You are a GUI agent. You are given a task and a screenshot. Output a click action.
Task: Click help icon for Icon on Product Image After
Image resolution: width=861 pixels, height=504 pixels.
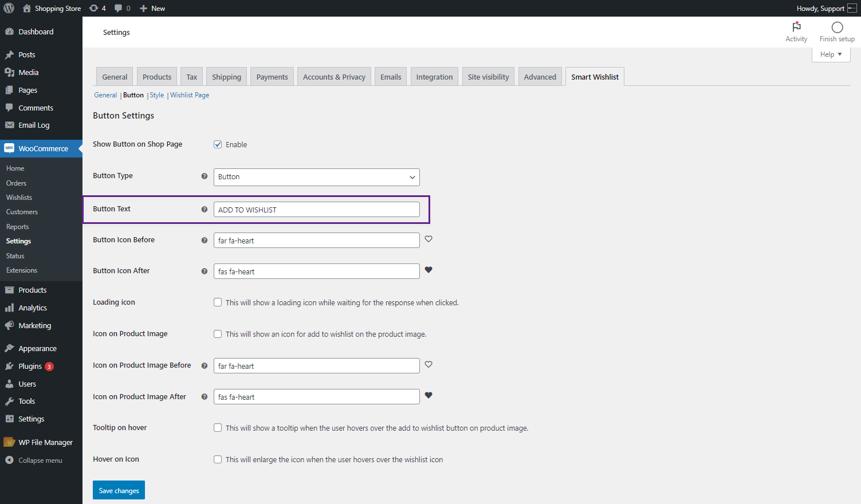click(204, 396)
